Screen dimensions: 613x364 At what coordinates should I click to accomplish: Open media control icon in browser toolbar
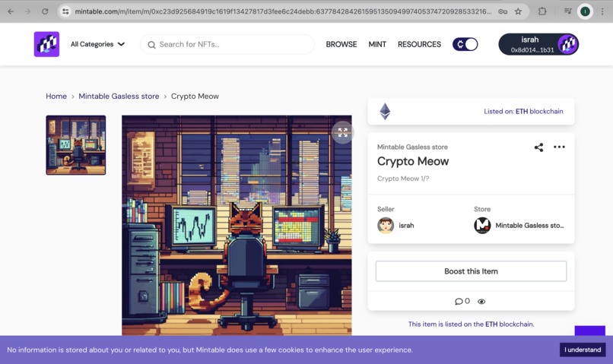click(x=567, y=11)
